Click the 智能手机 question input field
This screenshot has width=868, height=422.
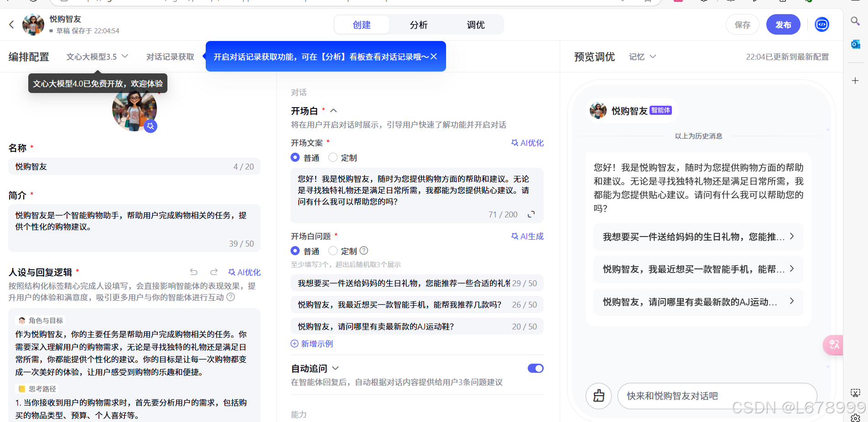point(417,304)
